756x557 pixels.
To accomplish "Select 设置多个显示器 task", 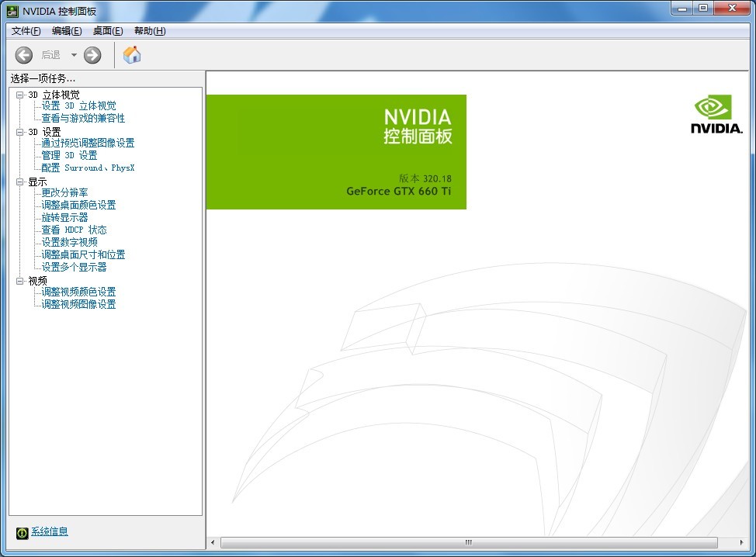I will [x=74, y=267].
